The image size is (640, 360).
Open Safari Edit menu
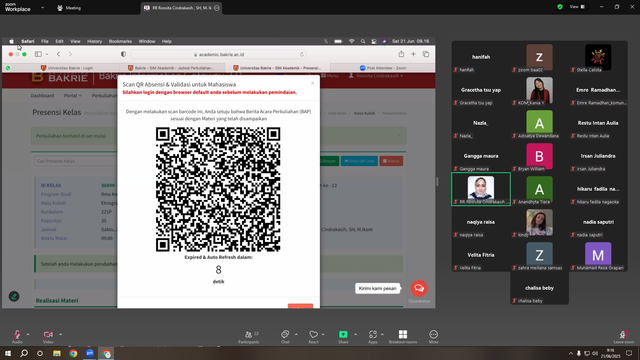point(59,41)
